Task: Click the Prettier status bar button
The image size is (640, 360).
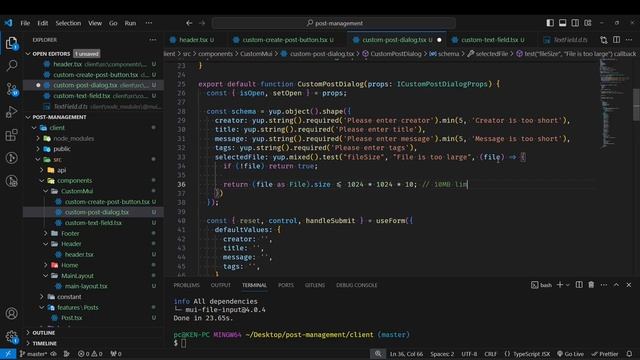Action: pos(605,354)
